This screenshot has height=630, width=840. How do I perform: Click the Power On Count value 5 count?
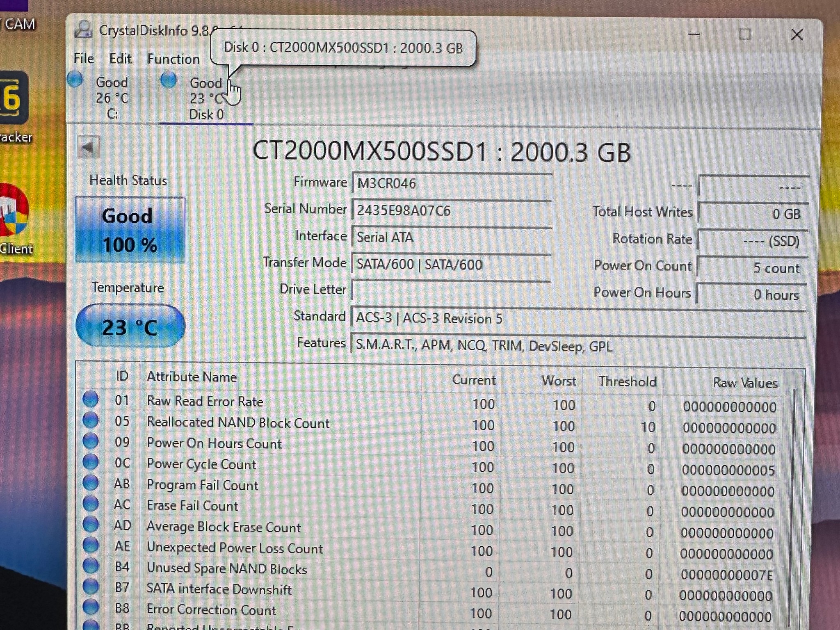coord(753,267)
